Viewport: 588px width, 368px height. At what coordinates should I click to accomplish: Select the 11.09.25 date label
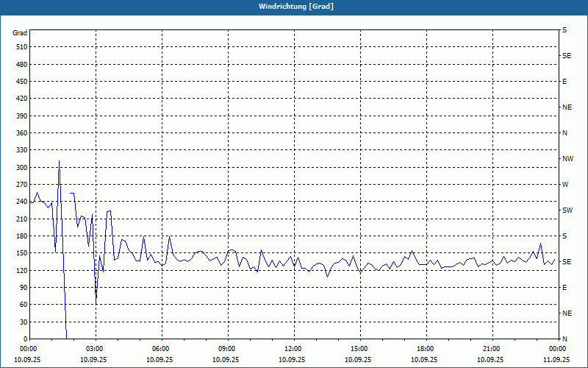[556, 359]
